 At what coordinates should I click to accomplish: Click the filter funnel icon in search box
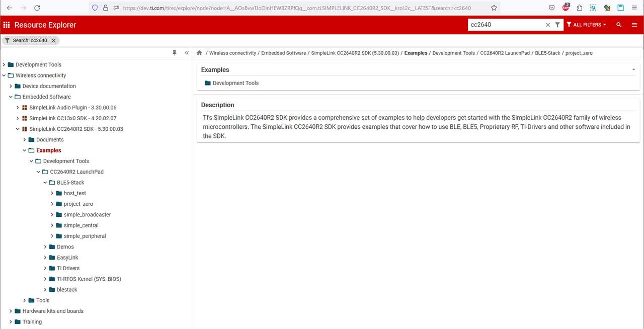(x=557, y=25)
